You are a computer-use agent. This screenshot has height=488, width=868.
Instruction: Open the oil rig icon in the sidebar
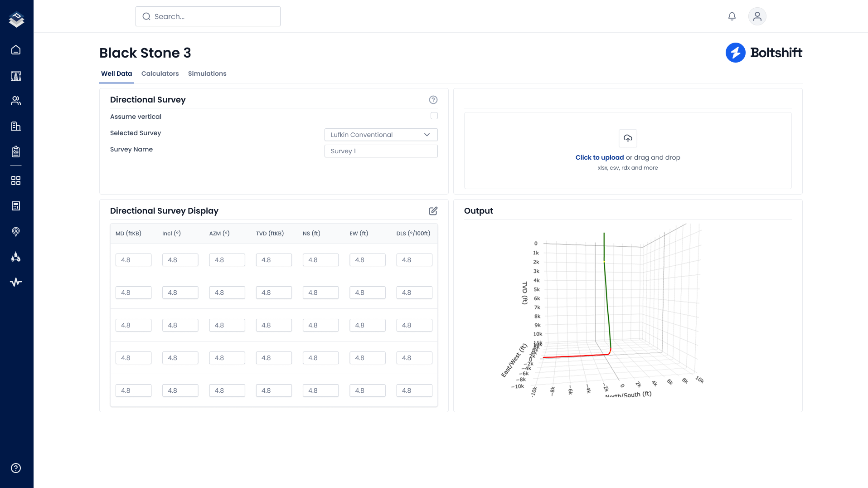16,76
